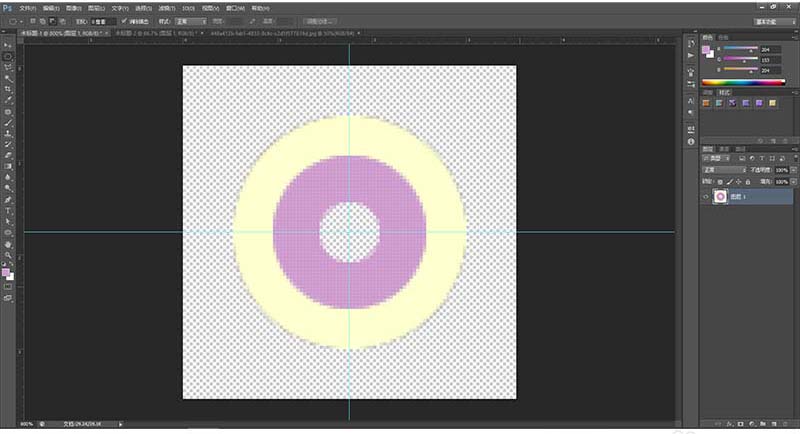The image size is (800, 434).
Task: Select the Move tool in the toolbar
Action: click(8, 45)
